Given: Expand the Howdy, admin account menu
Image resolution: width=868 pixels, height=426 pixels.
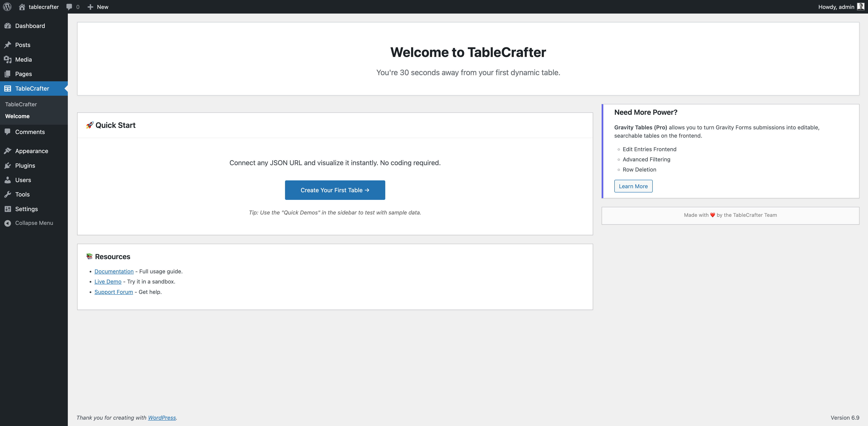Looking at the screenshot, I should click(x=836, y=7).
